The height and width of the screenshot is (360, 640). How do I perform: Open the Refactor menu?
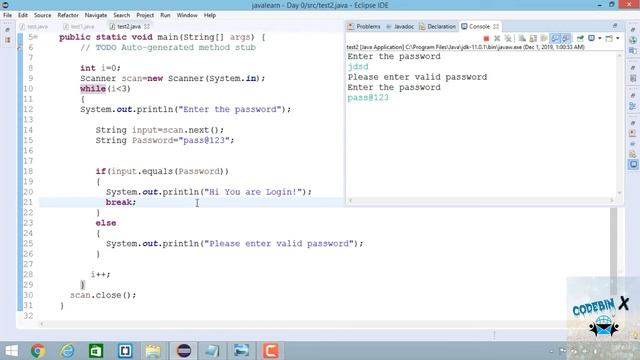coord(68,15)
